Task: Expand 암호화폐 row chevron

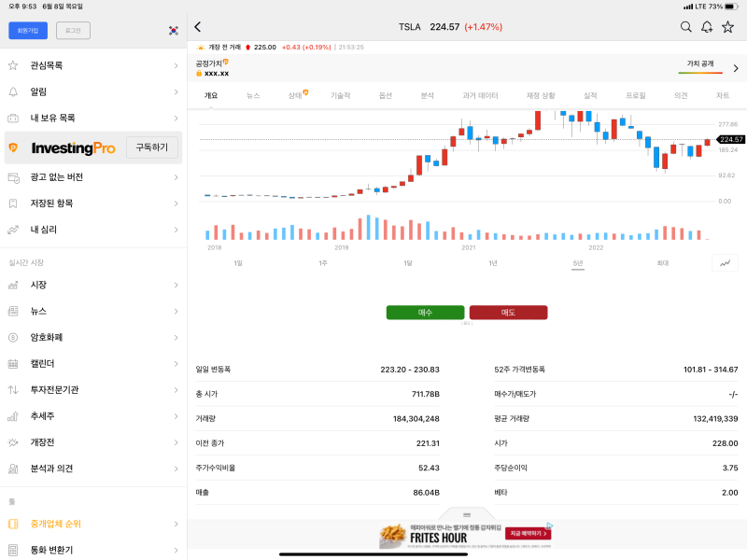Action: (x=176, y=338)
